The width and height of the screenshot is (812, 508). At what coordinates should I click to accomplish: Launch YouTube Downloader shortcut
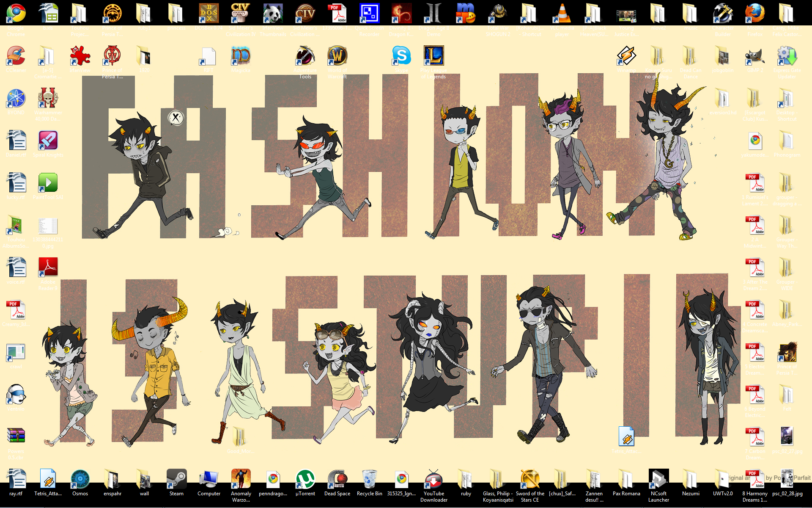[433, 479]
